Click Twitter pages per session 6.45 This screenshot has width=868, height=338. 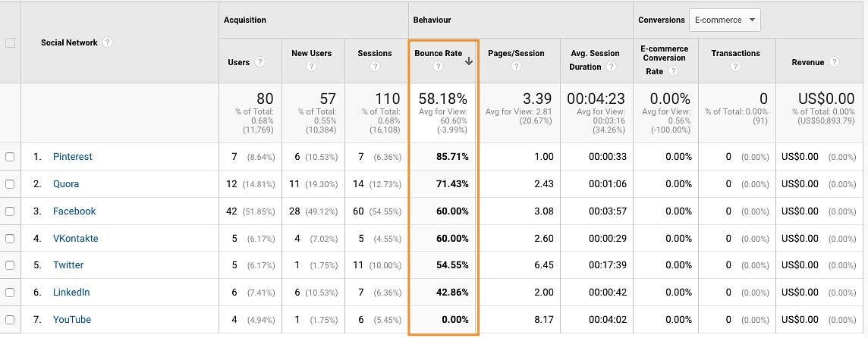click(x=544, y=265)
